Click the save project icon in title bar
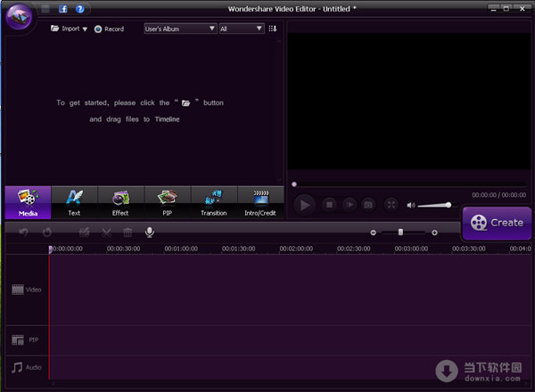The image size is (535, 392). click(x=45, y=9)
